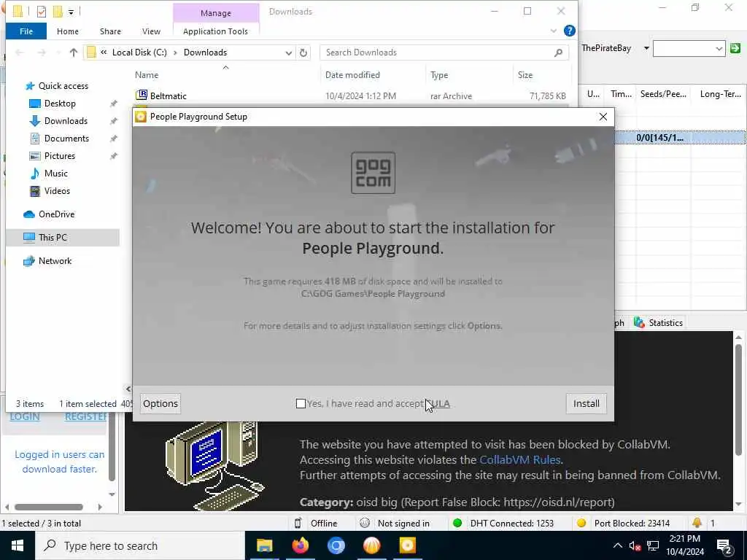Click the GOG.com logo in the setup window
Viewport: 747px width, 560px height.
[373, 173]
